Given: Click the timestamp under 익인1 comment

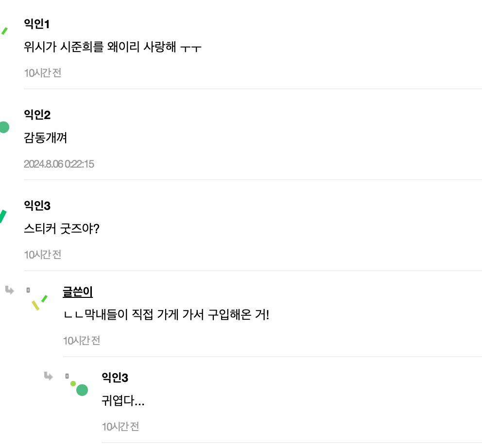Looking at the screenshot, I should tap(43, 72).
